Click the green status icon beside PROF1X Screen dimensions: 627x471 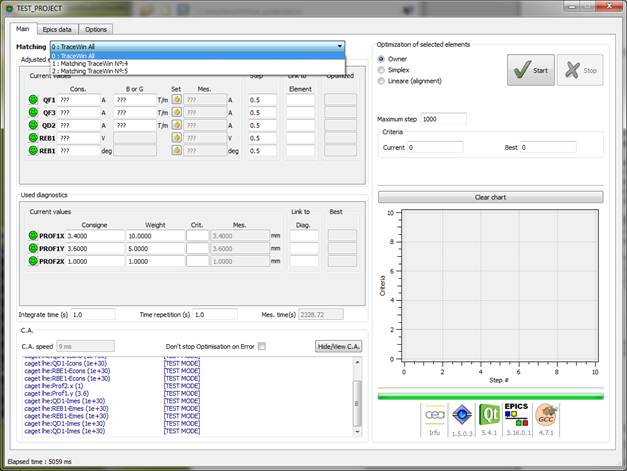33,236
